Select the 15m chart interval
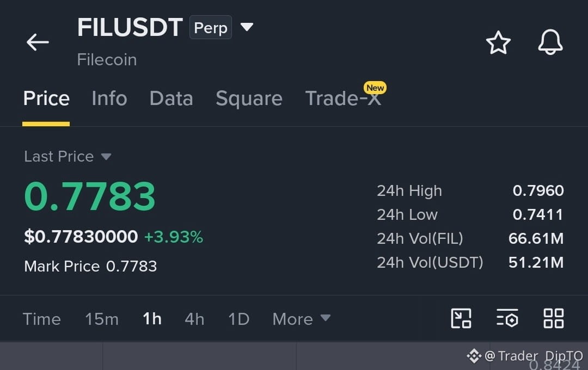The width and height of the screenshot is (588, 370). click(x=102, y=319)
